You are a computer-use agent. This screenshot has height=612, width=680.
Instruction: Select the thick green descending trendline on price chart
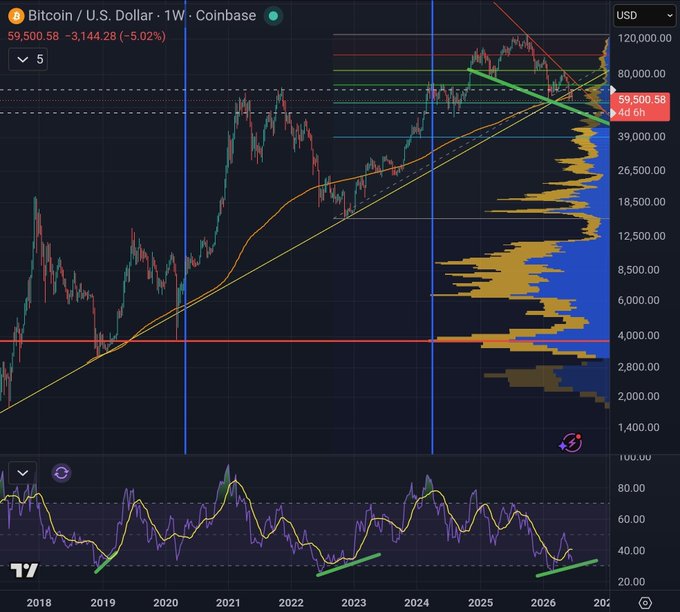pyautogui.click(x=538, y=96)
